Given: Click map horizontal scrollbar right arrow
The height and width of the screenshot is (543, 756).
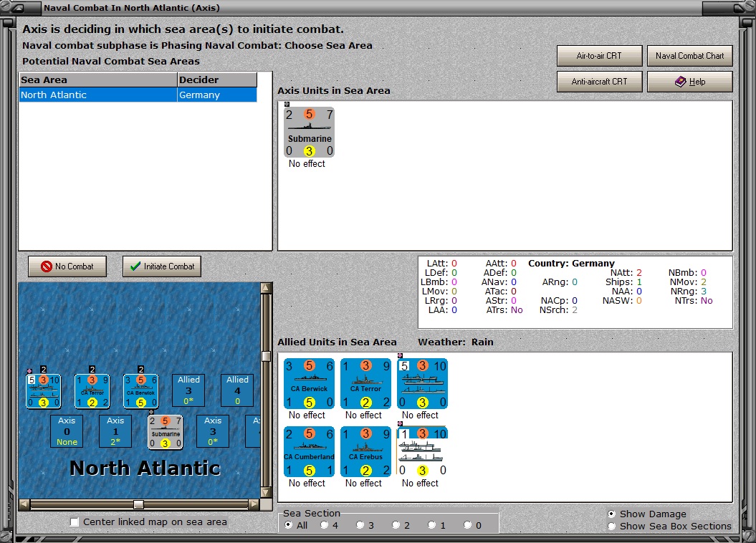Looking at the screenshot, I should 254,504.
